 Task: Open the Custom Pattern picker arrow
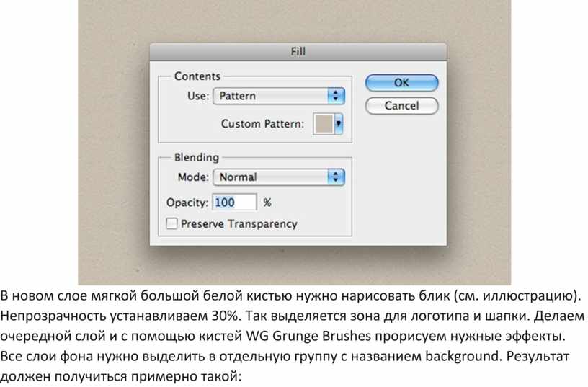pos(339,124)
